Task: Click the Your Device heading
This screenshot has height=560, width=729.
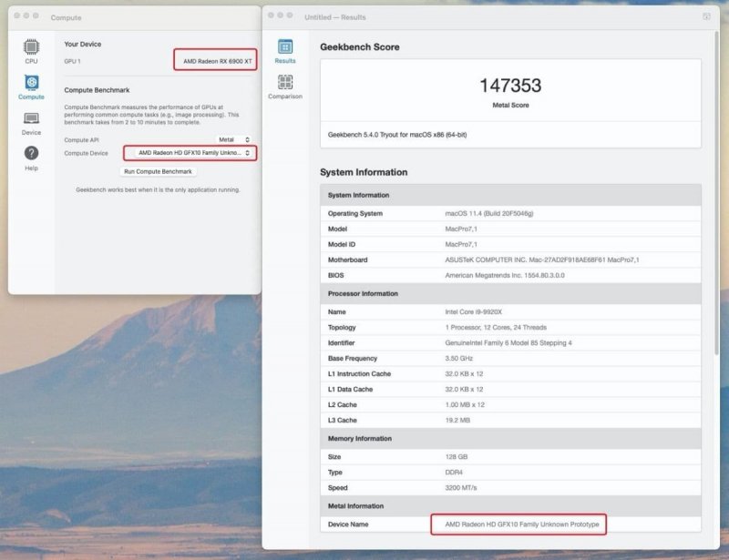Action: point(82,44)
